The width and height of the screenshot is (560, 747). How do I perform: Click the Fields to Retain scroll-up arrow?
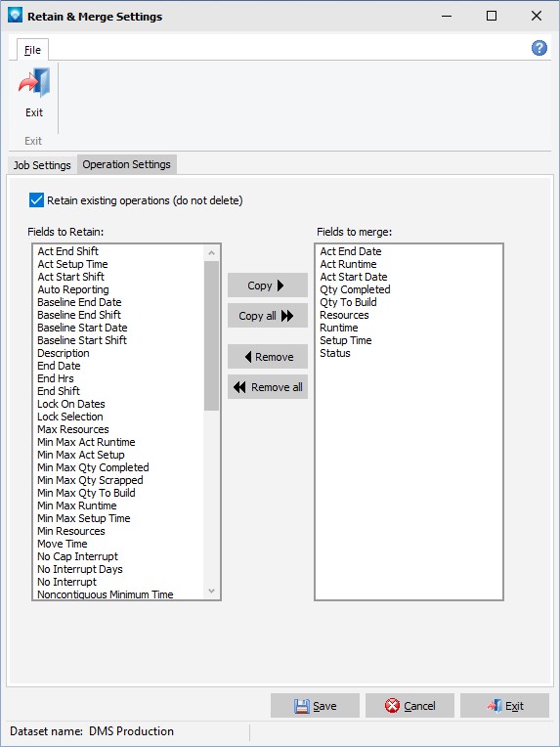click(211, 253)
